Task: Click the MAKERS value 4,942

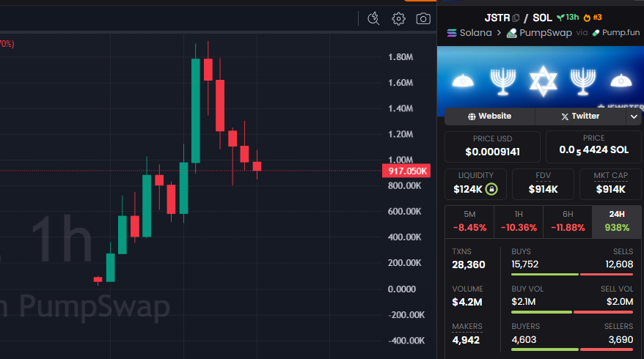Action: [x=466, y=340]
